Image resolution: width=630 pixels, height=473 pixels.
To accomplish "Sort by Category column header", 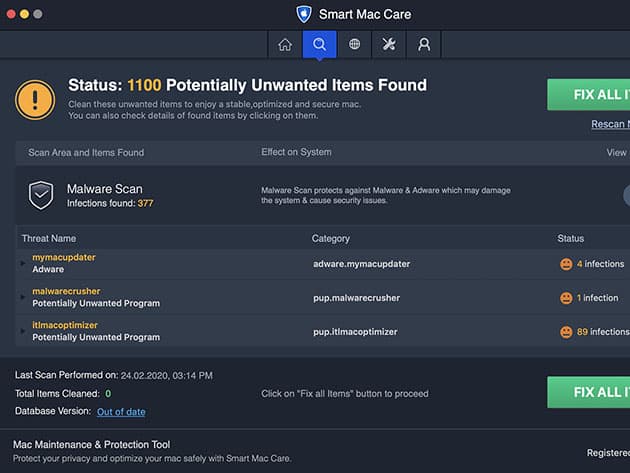I will pos(331,239).
